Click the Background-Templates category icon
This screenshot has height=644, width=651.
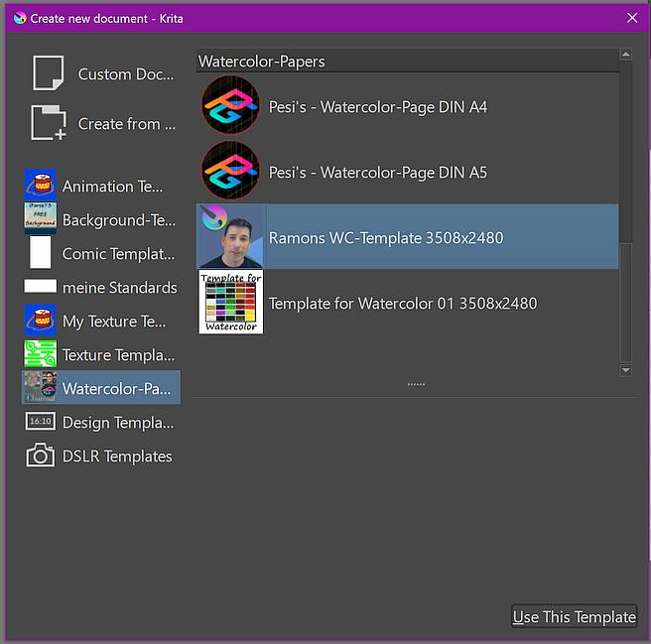click(40, 219)
